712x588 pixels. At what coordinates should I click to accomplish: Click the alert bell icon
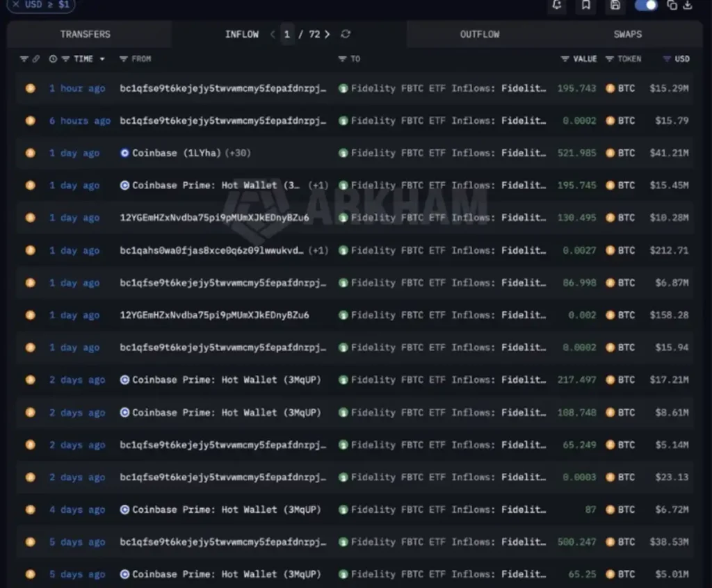557,5
